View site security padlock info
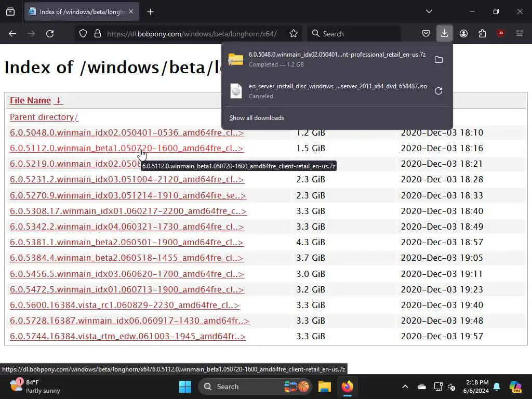 click(98, 34)
